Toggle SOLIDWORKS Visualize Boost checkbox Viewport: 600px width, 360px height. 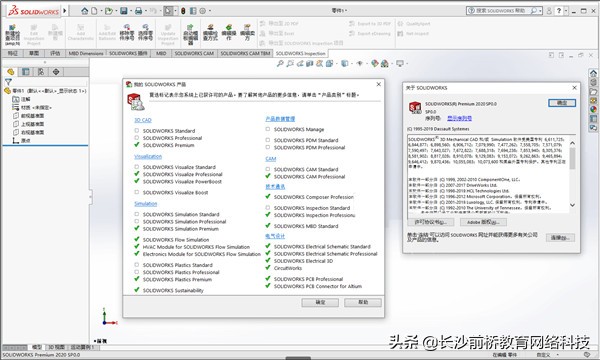[x=137, y=192]
